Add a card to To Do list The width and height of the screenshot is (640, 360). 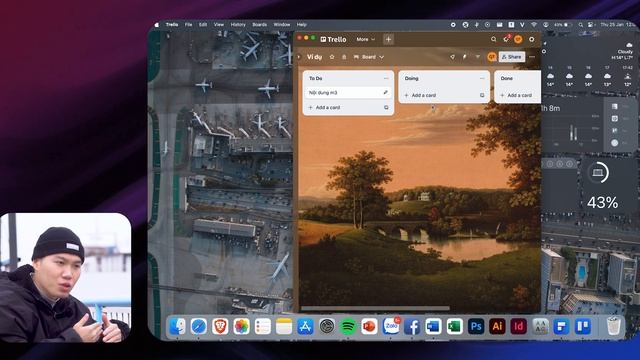click(324, 107)
